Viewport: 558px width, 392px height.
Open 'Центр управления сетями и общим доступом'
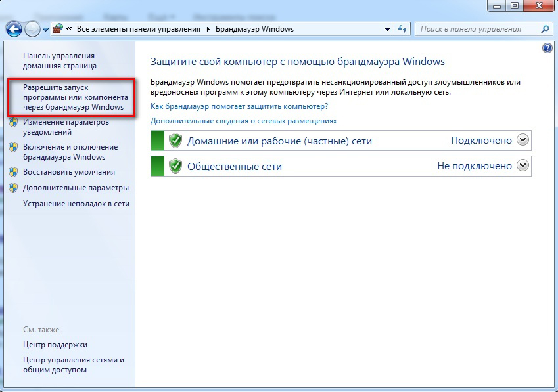(74, 364)
